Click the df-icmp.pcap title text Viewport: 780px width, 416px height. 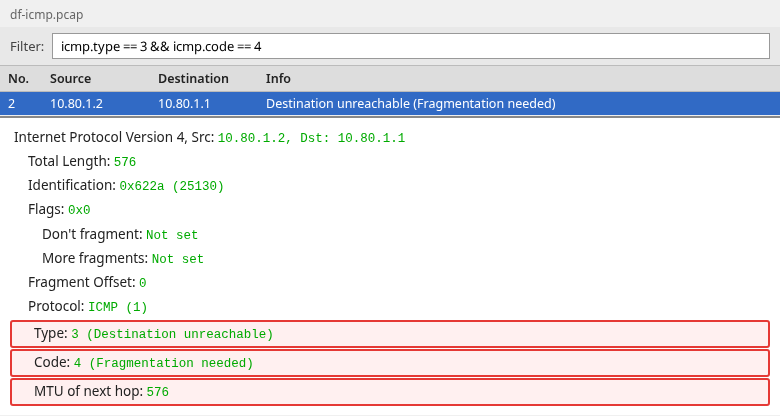coord(47,14)
